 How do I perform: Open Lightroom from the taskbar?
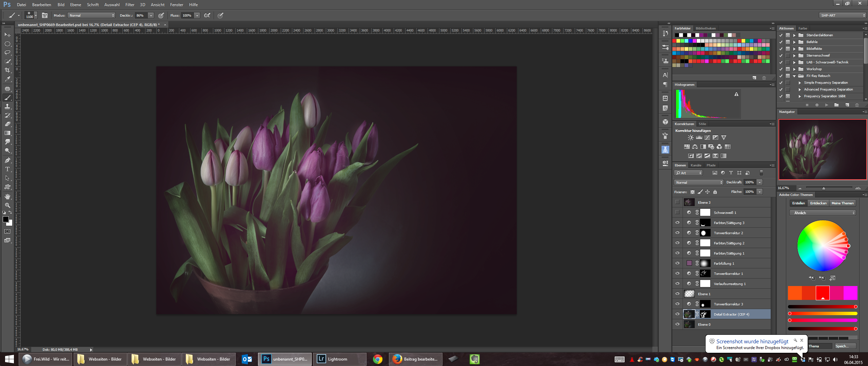[339, 359]
